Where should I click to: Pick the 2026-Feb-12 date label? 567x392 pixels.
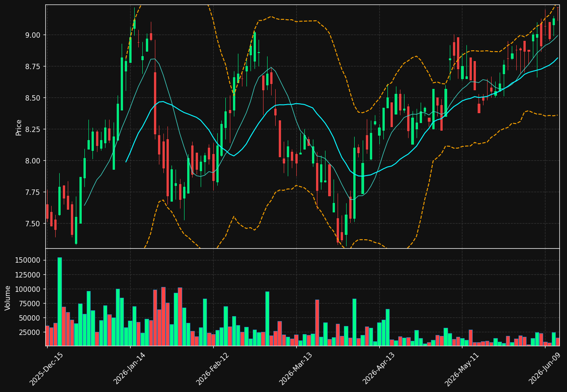pos(212,369)
